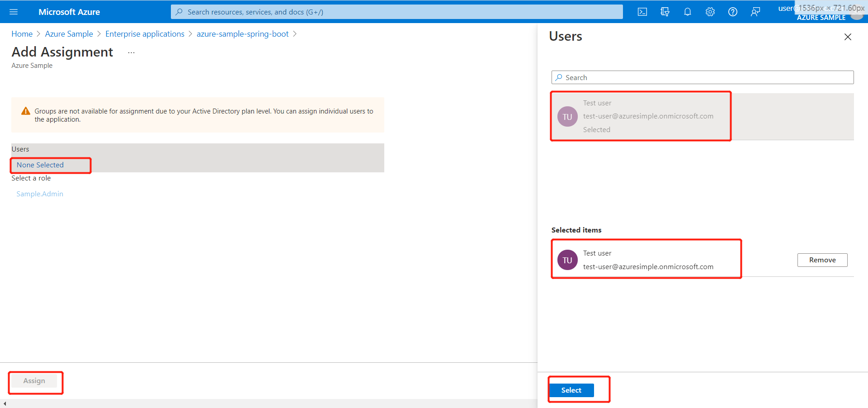
Task: Go to Azure Sample breadcrumb
Action: (69, 33)
